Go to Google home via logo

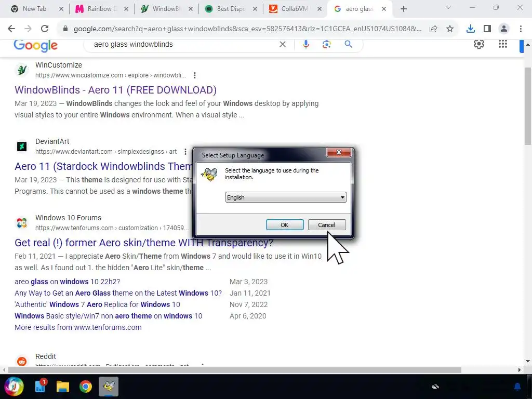(36, 45)
